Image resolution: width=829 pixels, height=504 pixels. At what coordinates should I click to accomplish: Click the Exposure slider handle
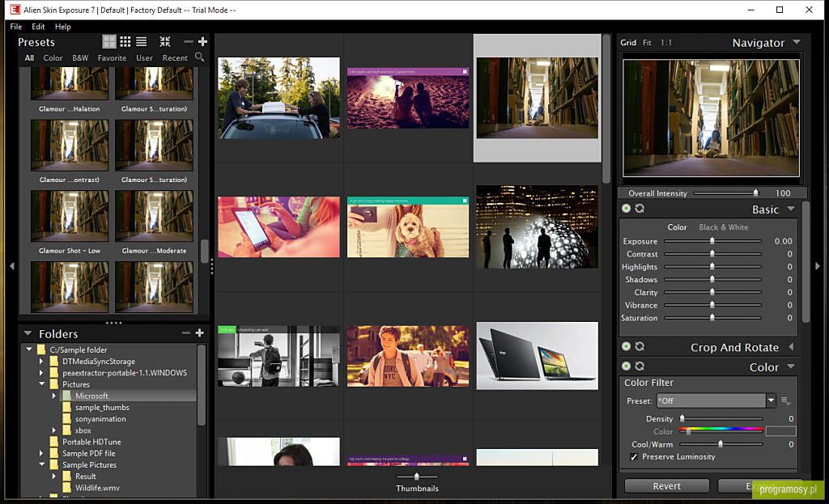[712, 241]
